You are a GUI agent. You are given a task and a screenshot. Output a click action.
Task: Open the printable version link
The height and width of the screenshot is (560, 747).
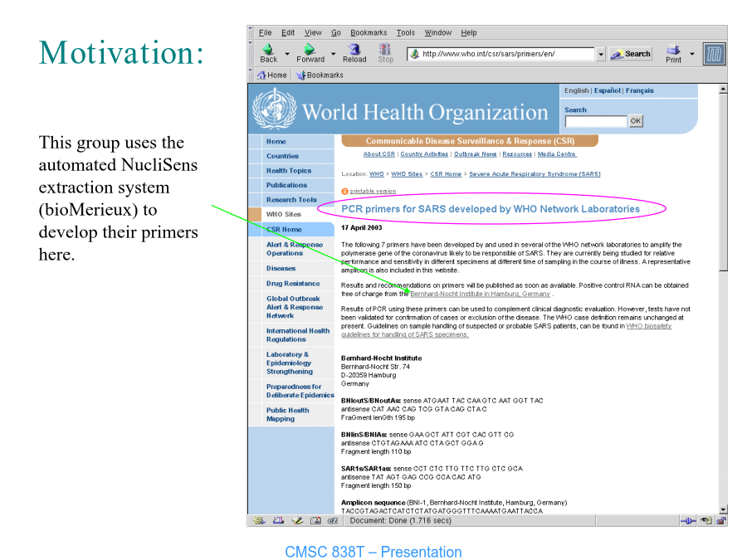click(373, 192)
